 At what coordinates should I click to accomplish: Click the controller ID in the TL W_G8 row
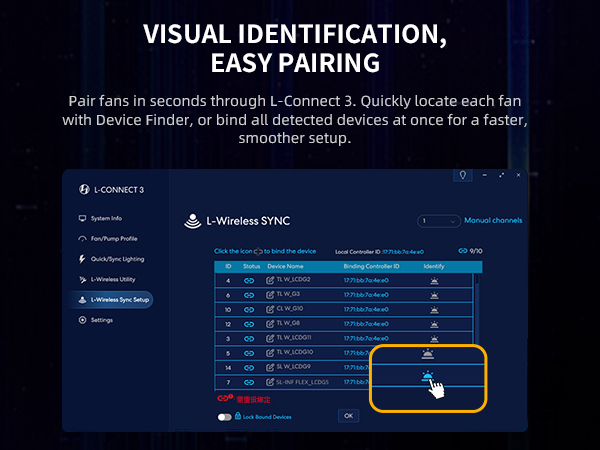tap(366, 324)
